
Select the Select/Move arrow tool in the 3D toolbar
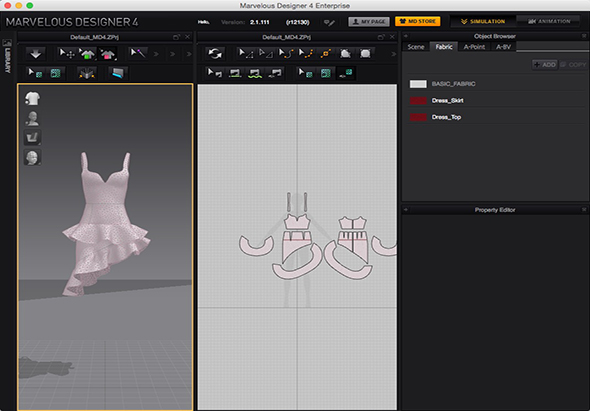coord(67,54)
